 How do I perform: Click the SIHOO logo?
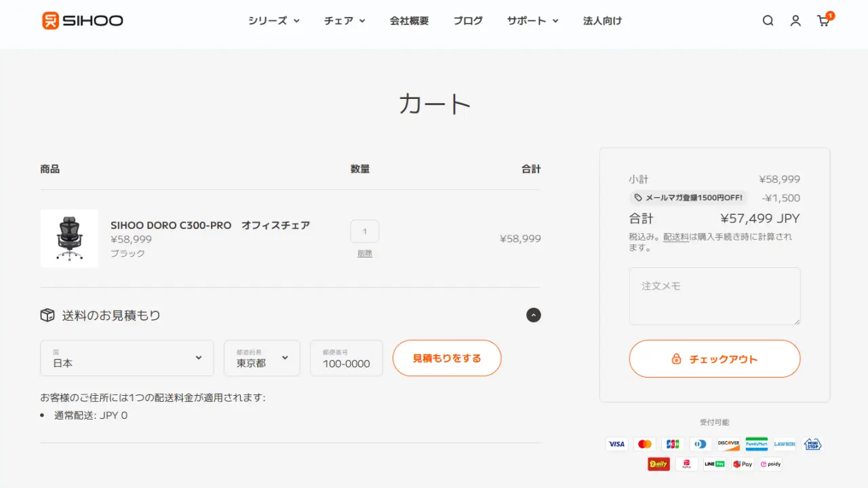click(x=83, y=20)
